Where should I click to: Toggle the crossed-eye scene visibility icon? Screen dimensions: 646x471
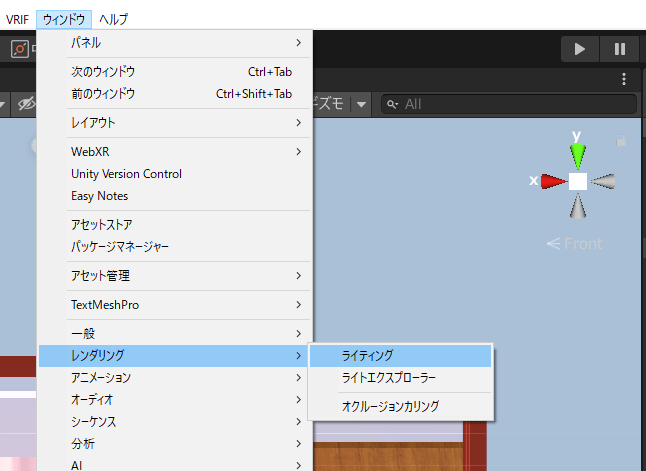pos(26,103)
